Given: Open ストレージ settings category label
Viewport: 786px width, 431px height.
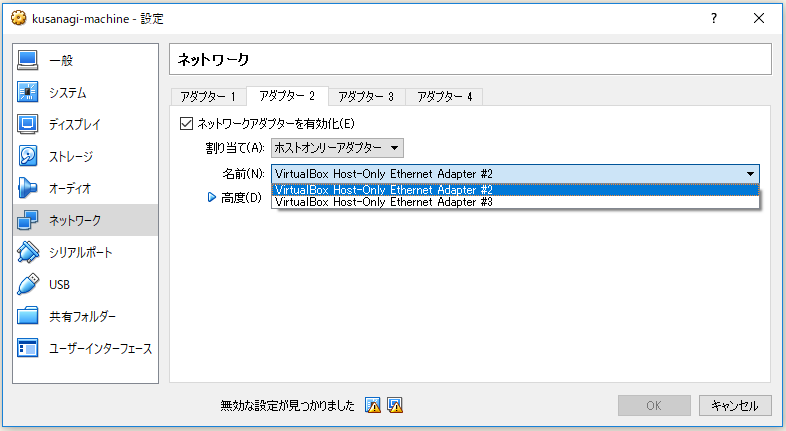Looking at the screenshot, I should pyautogui.click(x=71, y=157).
